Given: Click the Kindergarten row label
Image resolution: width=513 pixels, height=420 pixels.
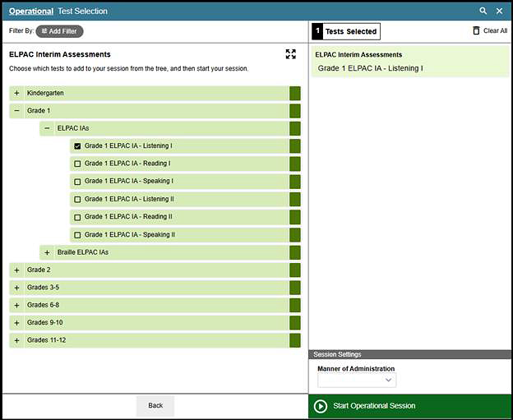Looking at the screenshot, I should coord(45,93).
